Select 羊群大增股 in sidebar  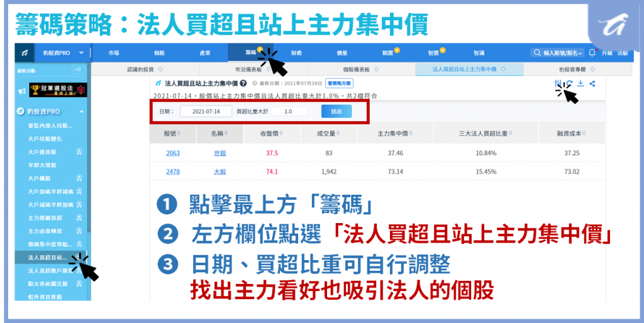coord(42,165)
